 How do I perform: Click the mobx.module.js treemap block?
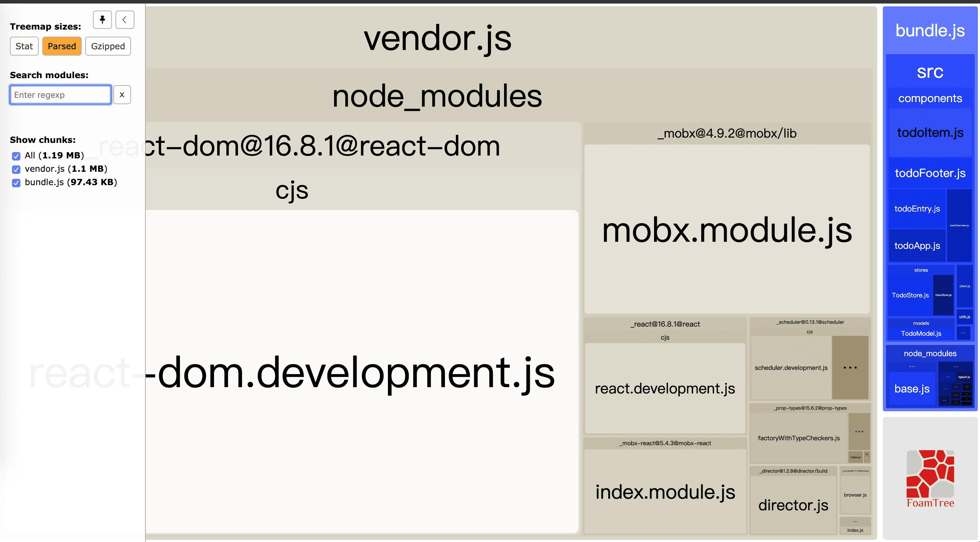click(727, 229)
